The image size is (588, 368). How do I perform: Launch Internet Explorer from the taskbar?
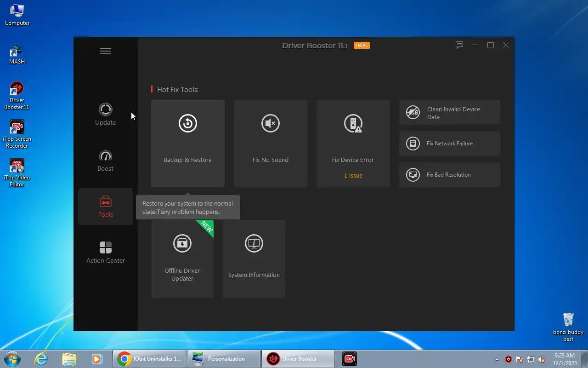point(41,359)
